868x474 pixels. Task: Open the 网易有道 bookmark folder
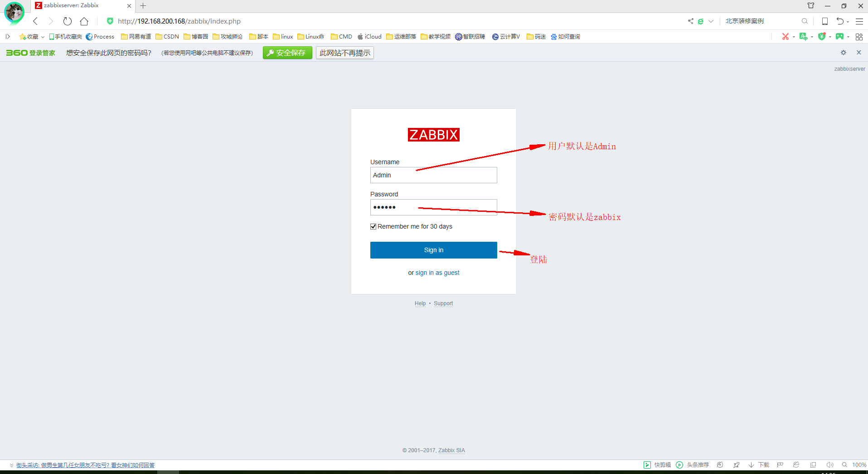tap(136, 37)
